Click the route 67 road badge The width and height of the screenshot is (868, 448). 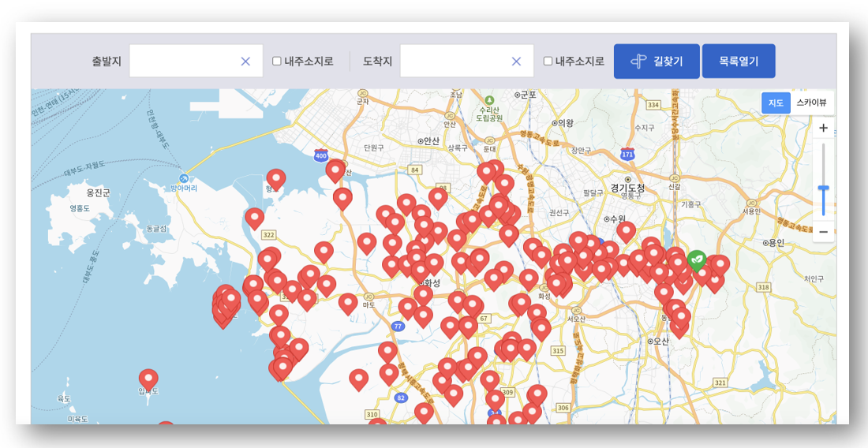tap(484, 319)
